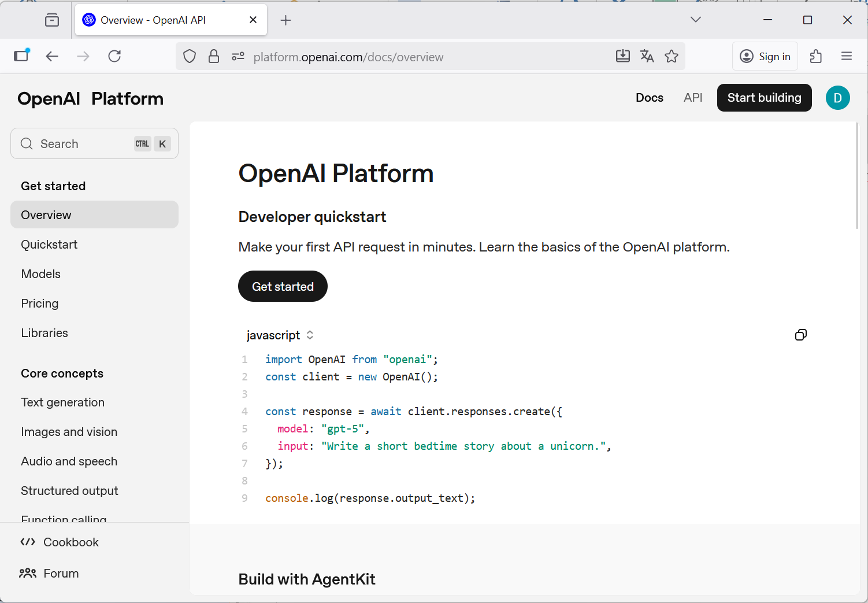Select the Docs menu item
The height and width of the screenshot is (603, 868).
point(649,98)
